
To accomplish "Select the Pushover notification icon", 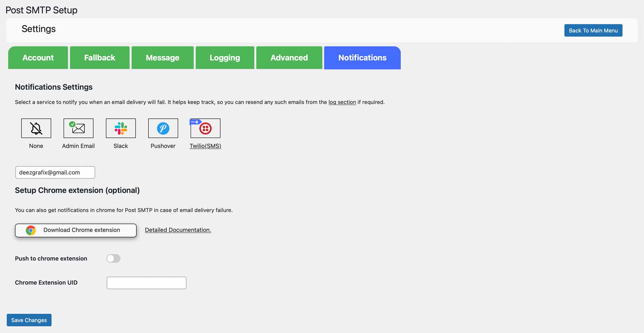I will (x=163, y=128).
